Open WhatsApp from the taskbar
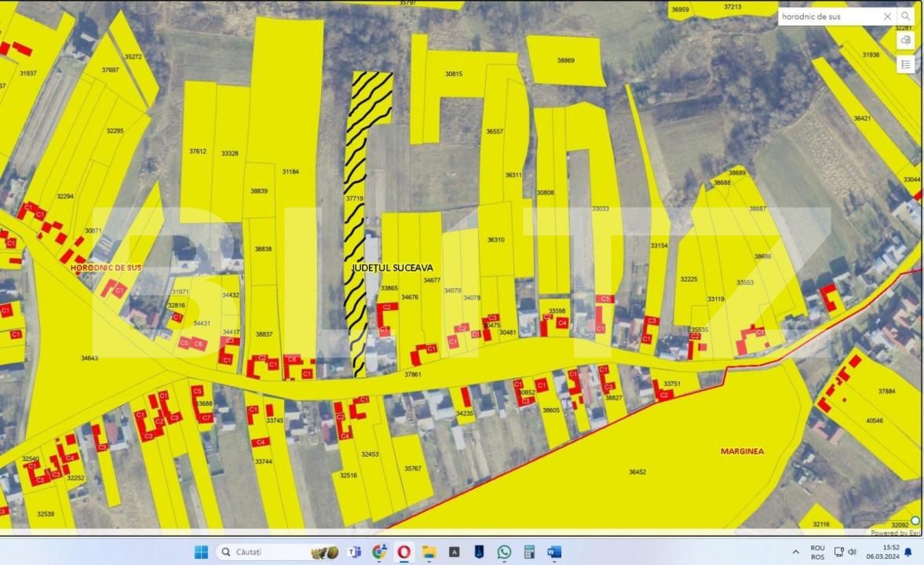Viewport: 924px width, 565px height. (504, 552)
